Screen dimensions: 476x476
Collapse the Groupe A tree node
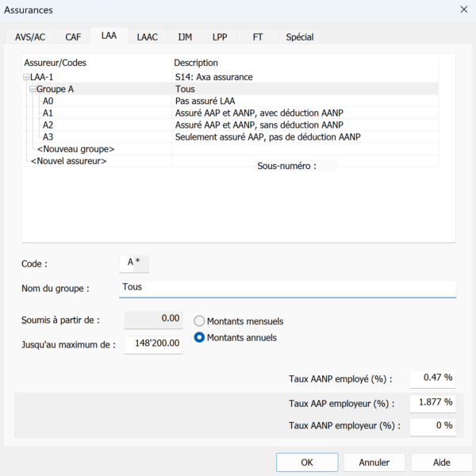33,89
